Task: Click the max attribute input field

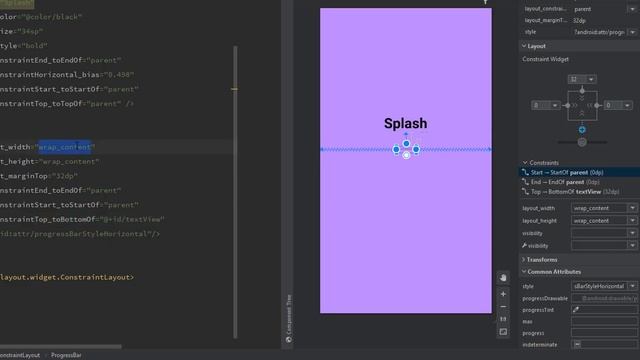Action: pos(605,322)
